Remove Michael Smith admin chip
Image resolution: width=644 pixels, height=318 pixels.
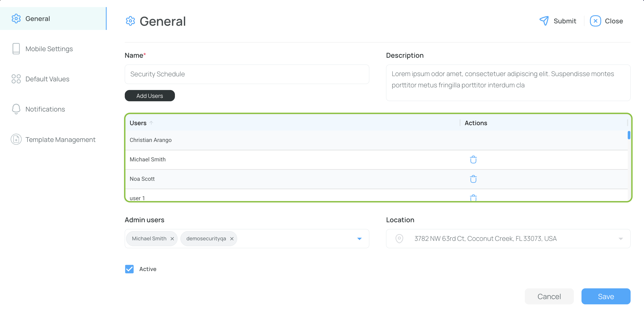click(172, 239)
